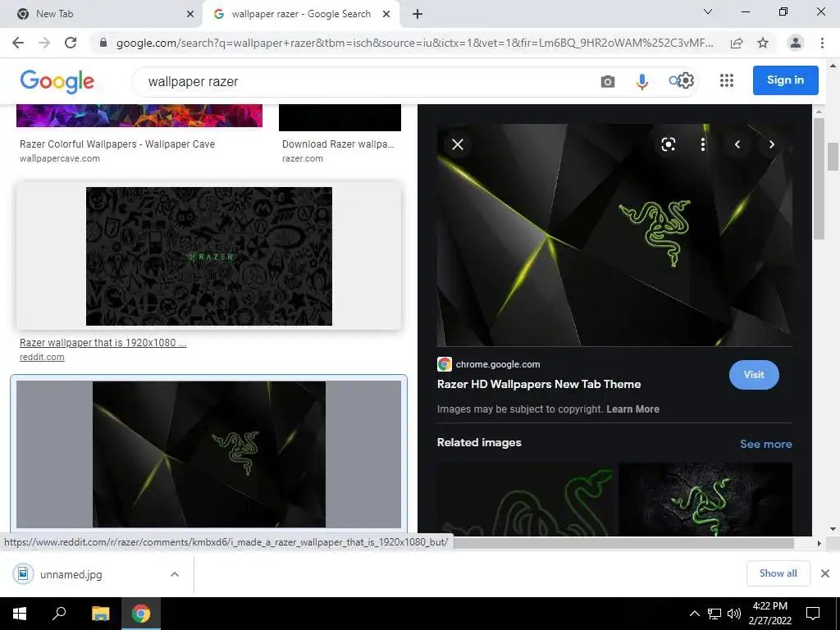Search by image camera icon

[x=608, y=81]
